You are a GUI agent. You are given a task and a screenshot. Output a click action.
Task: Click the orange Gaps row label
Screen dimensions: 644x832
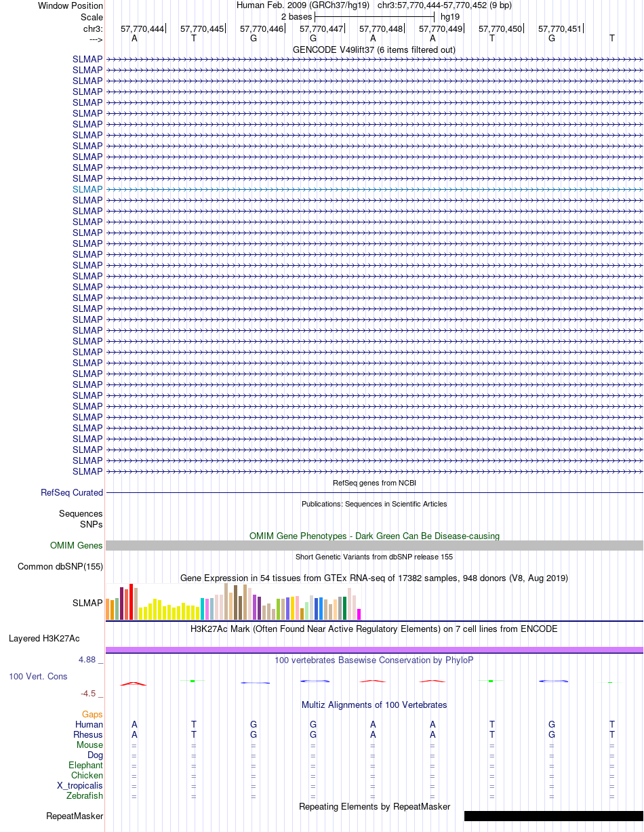[x=92, y=714]
